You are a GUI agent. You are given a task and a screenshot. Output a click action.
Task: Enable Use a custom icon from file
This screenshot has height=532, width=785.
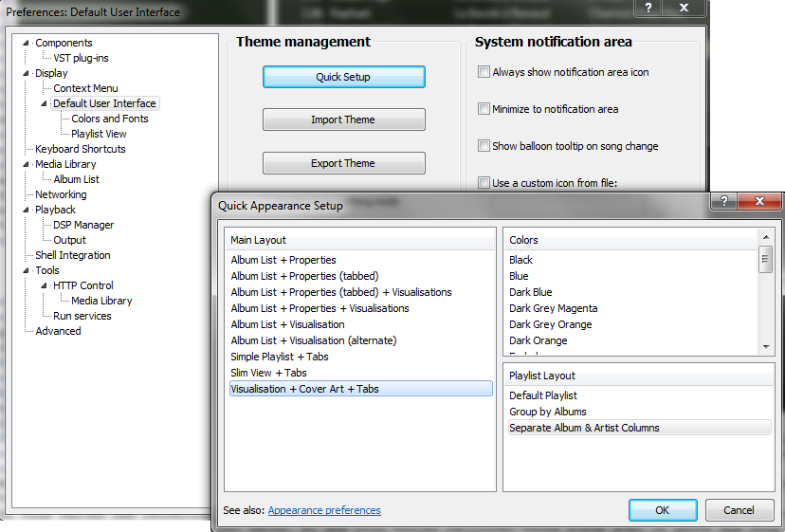pyautogui.click(x=484, y=183)
